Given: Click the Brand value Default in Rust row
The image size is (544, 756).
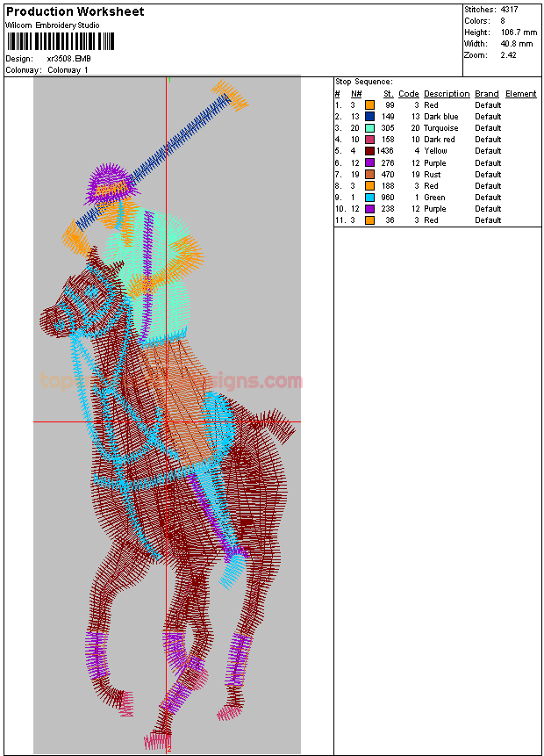Looking at the screenshot, I should (488, 175).
